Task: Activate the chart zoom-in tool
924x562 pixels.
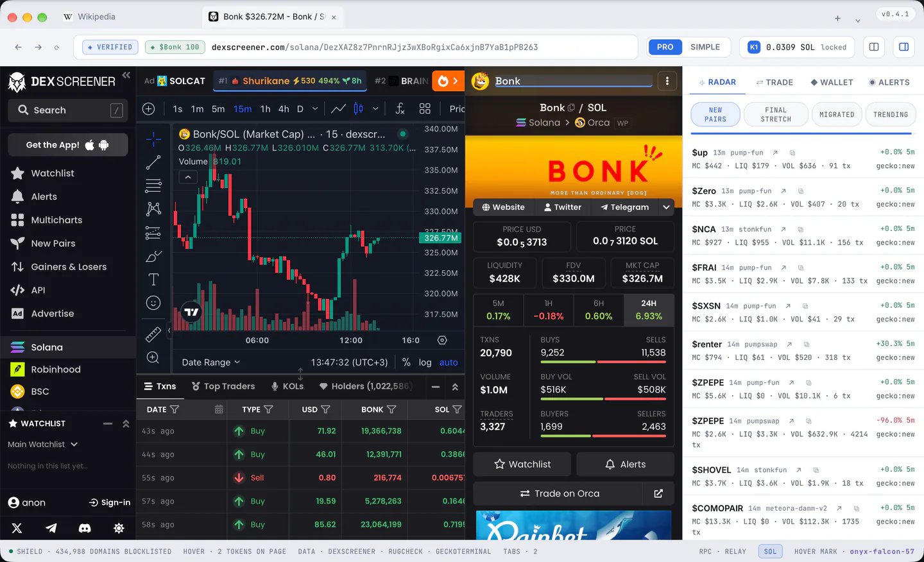Action: point(153,357)
